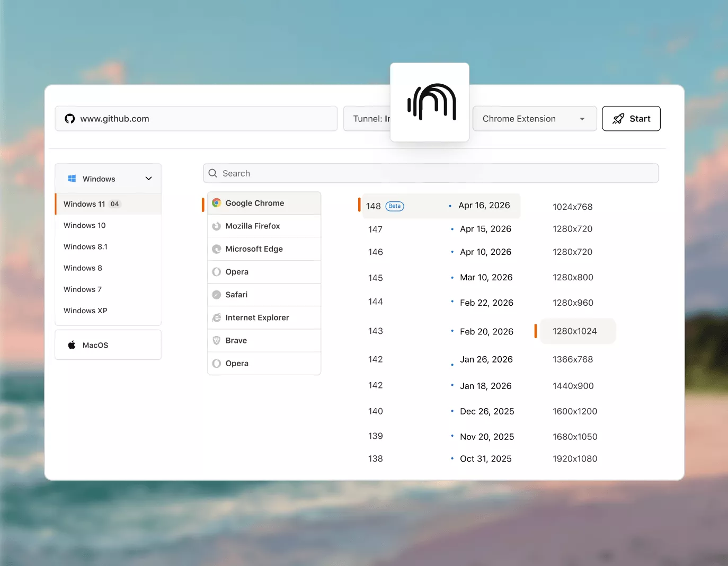This screenshot has width=728, height=566.
Task: Click the Apple logo beside MacOS
Action: pyautogui.click(x=72, y=345)
